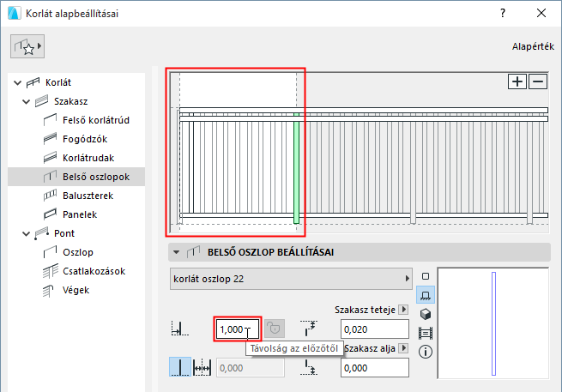The width and height of the screenshot is (562, 392).
Task: Show object info with the i icon
Action: pyautogui.click(x=426, y=352)
